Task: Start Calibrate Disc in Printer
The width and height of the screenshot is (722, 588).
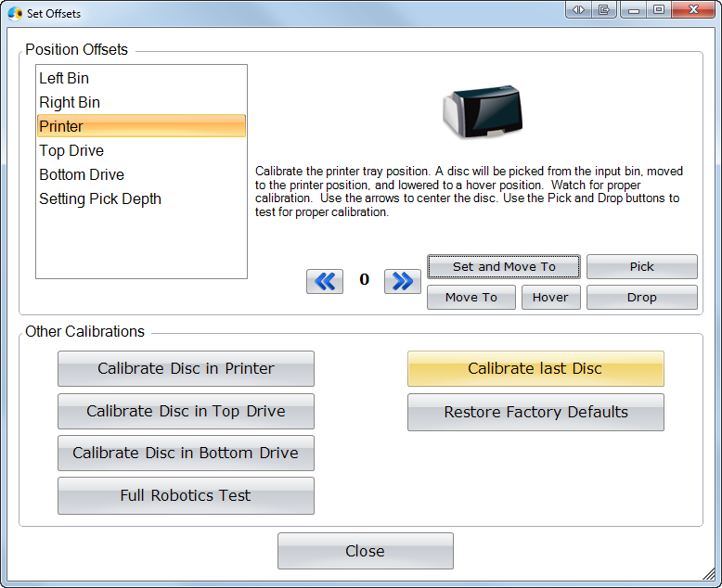Action: click(186, 369)
